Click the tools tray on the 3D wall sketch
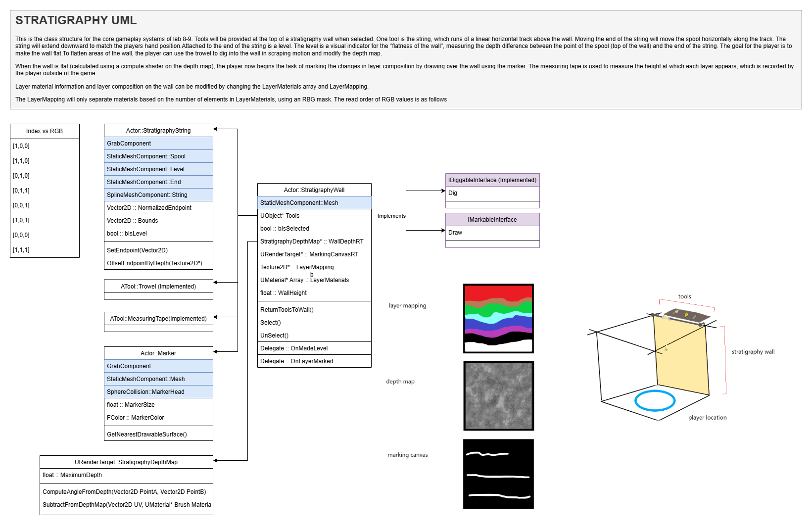Image resolution: width=812 pixels, height=532 pixels. click(x=687, y=315)
